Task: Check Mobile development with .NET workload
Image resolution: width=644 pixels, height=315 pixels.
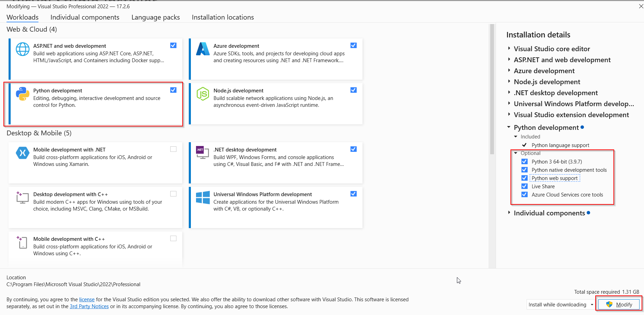Action: pos(173,149)
